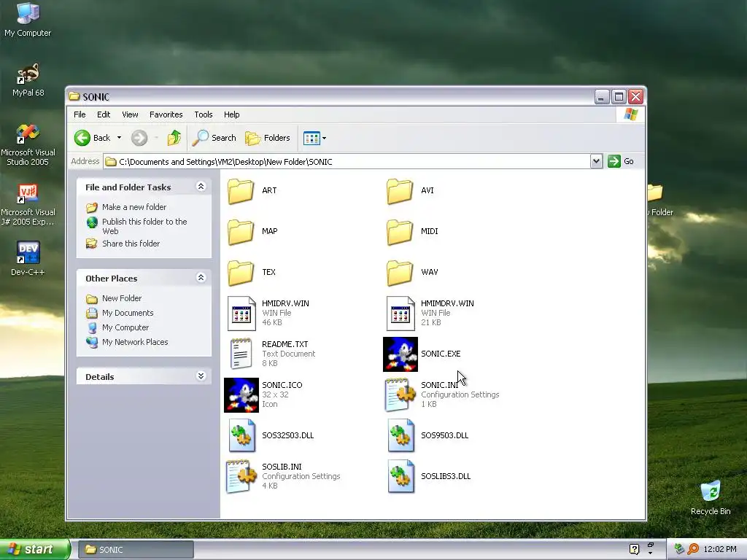The width and height of the screenshot is (747, 560).
Task: Expand the Details panel
Action: (201, 376)
